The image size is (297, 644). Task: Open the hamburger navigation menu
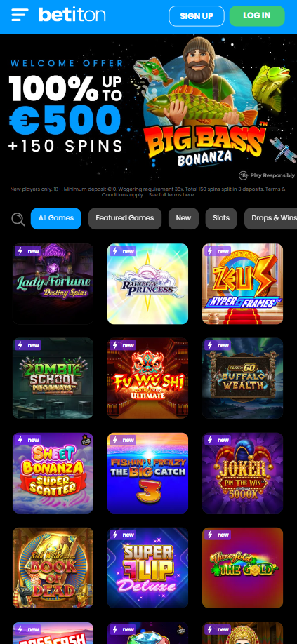(x=20, y=15)
